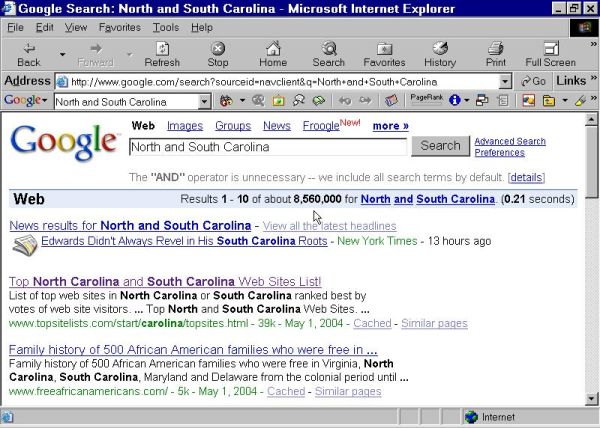Open the IE Search pane icon
Viewport: 600px width, 428px height.
point(329,49)
